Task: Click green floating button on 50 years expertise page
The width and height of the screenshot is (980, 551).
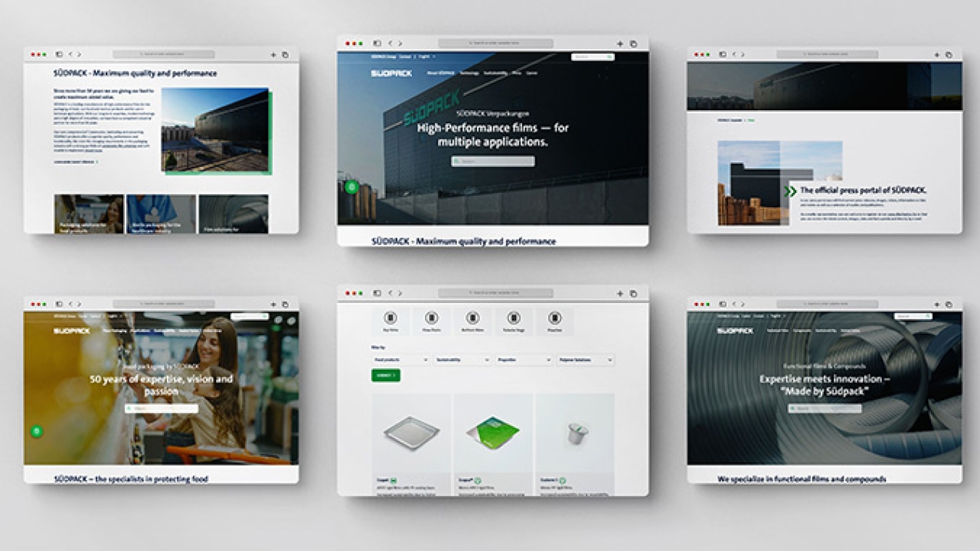Action: [37, 432]
